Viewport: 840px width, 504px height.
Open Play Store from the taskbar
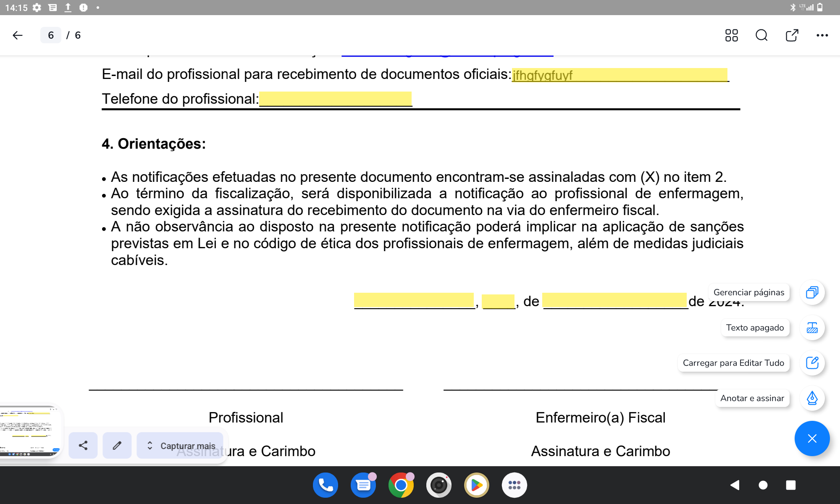tap(477, 485)
